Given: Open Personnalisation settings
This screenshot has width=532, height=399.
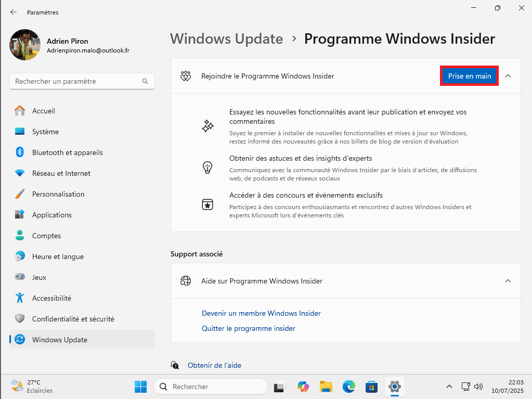Looking at the screenshot, I should [82, 194].
